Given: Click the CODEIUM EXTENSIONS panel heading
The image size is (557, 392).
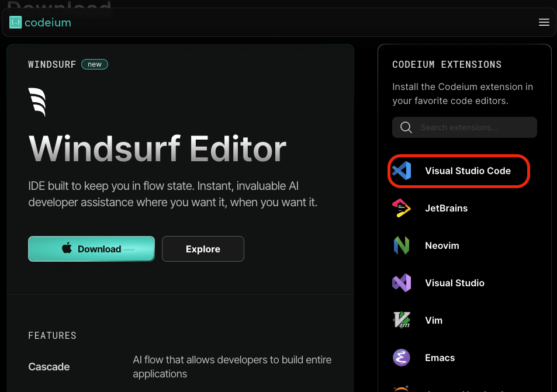Looking at the screenshot, I should [448, 64].
